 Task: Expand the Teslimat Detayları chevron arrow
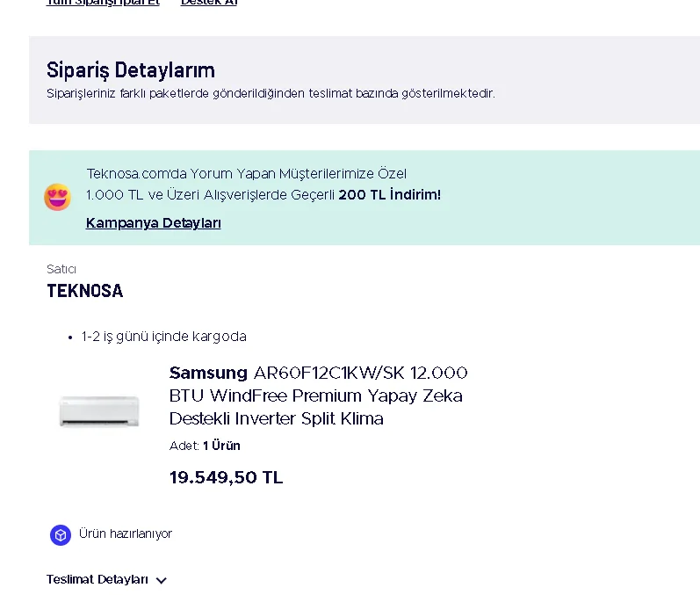tap(161, 580)
